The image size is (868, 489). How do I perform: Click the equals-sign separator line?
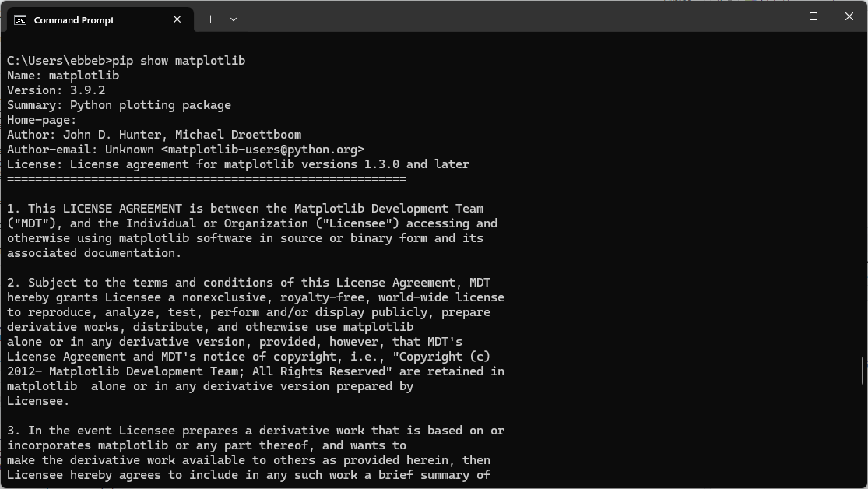(x=206, y=179)
